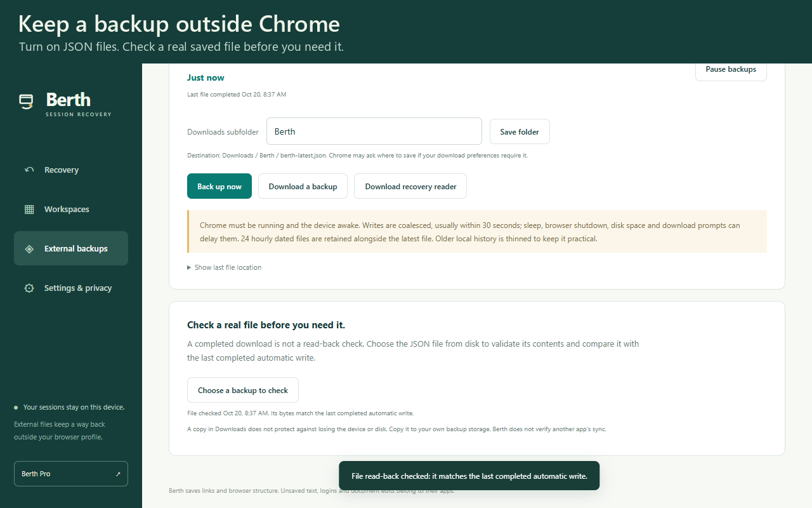Click Download a backup
This screenshot has height=508, width=812.
click(303, 186)
